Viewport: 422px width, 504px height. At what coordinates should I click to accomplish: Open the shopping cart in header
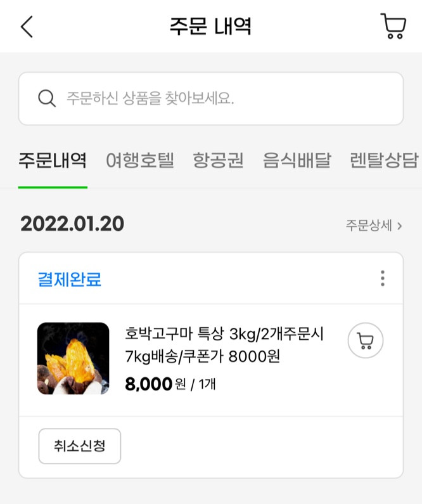(393, 26)
